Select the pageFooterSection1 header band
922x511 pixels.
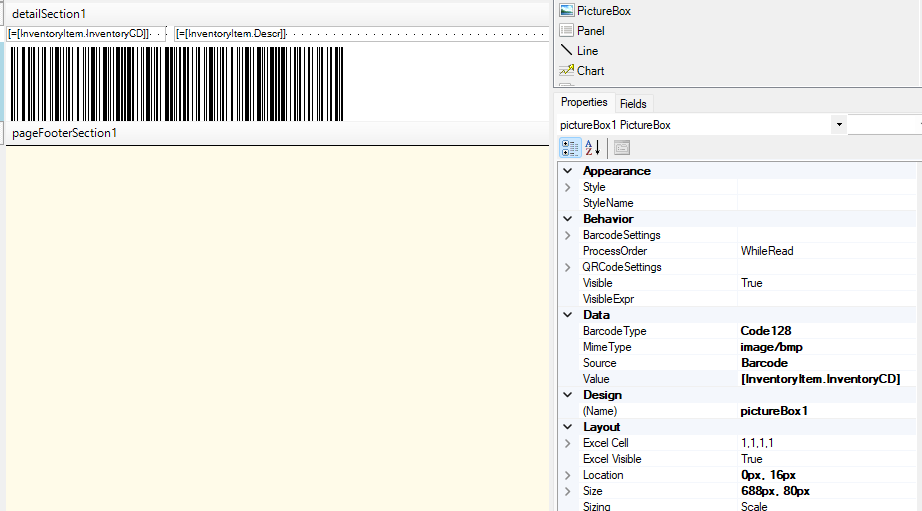coord(278,133)
